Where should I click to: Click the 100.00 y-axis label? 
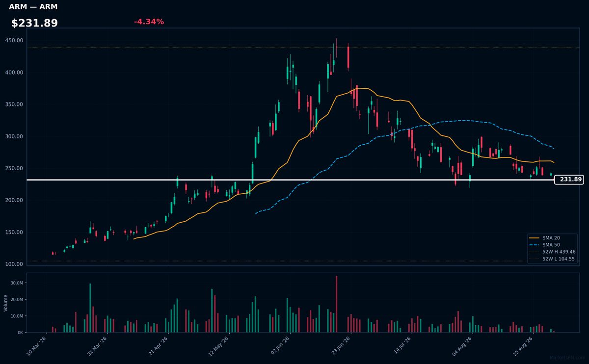(x=14, y=264)
